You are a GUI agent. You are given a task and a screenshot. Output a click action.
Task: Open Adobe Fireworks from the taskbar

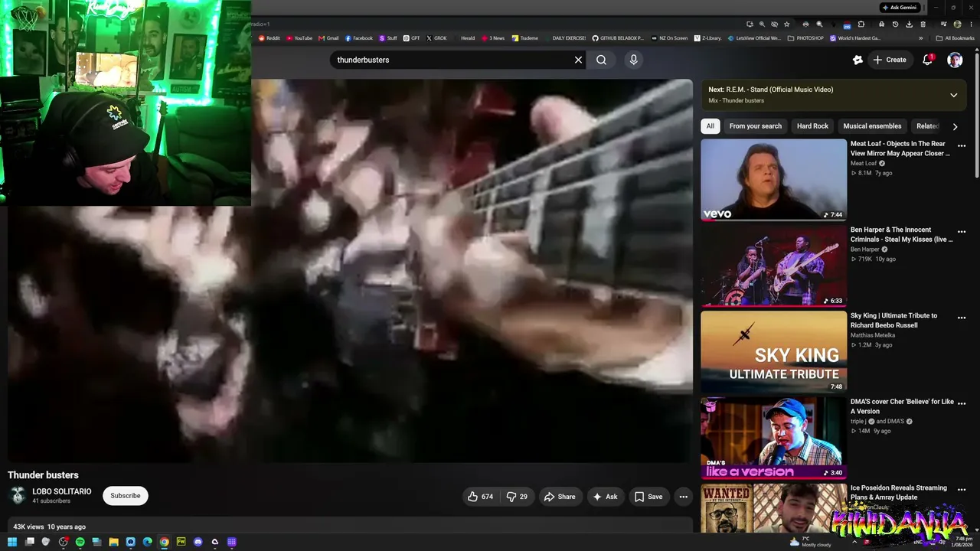[181, 542]
